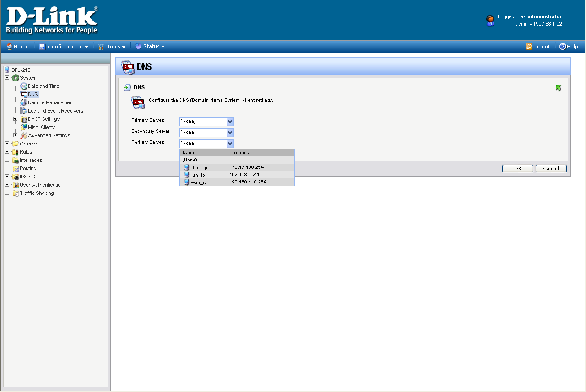The image size is (586, 392).
Task: Click the DHCP Settings icon in the tree
Action: 24,119
